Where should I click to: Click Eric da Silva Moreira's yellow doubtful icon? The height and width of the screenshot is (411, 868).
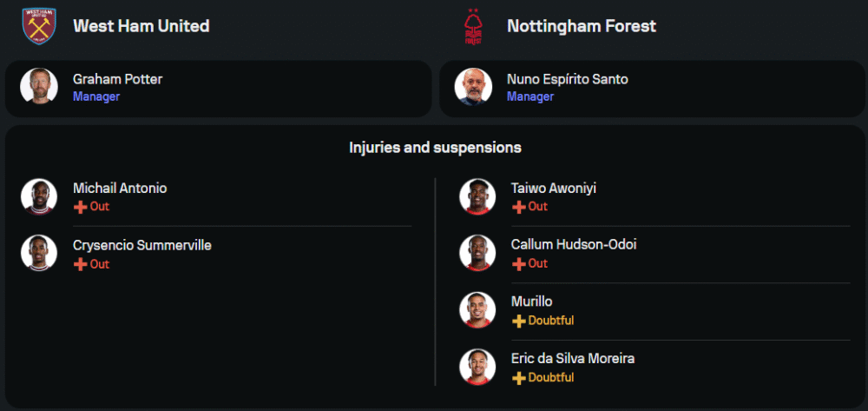pos(519,378)
